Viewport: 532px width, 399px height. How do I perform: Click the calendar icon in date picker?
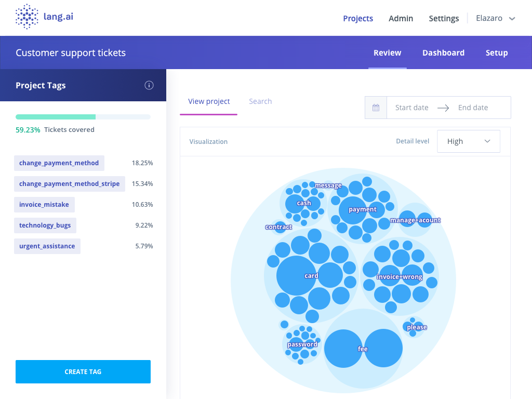point(376,108)
